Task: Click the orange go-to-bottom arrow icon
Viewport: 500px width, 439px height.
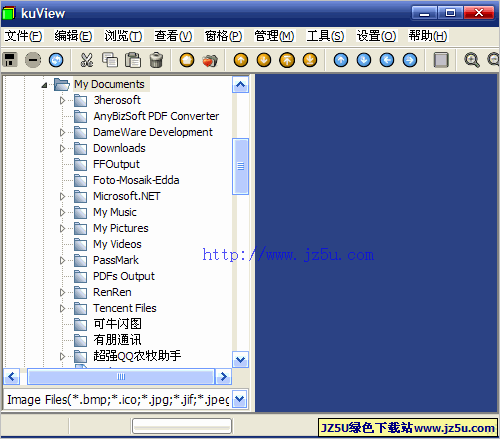Action: tap(310, 60)
